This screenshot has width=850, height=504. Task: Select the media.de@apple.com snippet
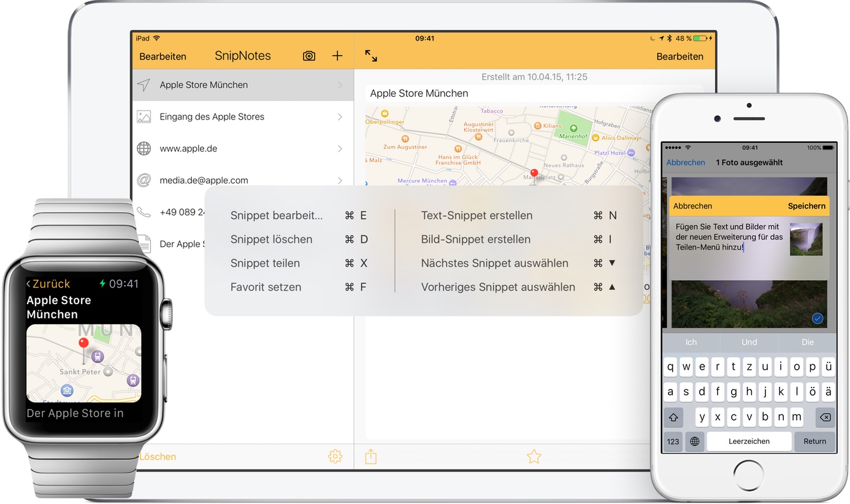point(243,180)
